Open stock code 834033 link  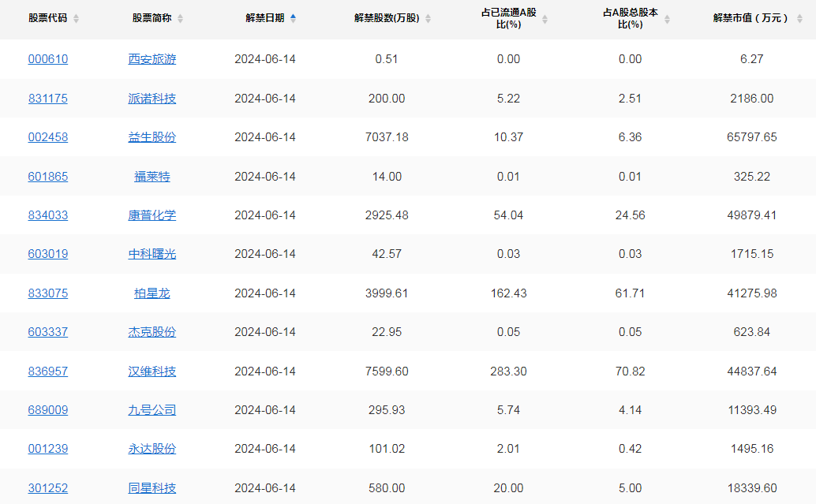coord(48,215)
